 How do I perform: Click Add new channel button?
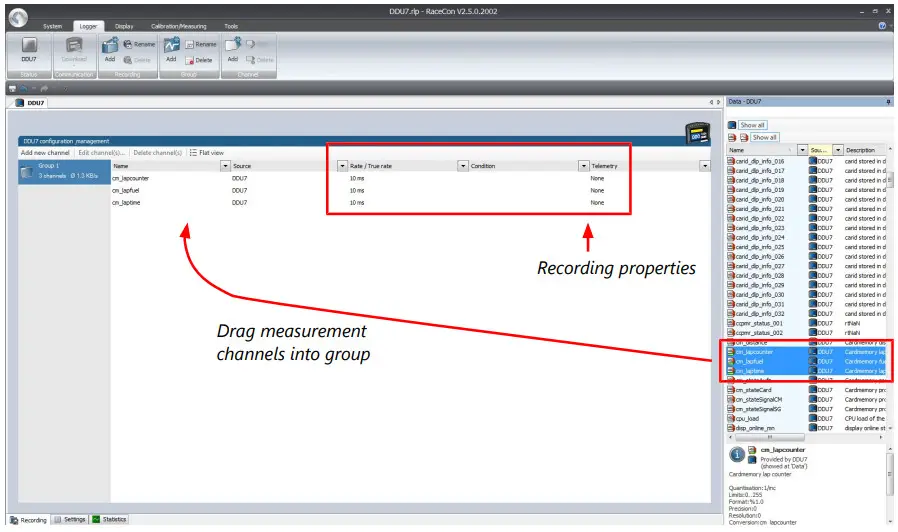point(45,153)
